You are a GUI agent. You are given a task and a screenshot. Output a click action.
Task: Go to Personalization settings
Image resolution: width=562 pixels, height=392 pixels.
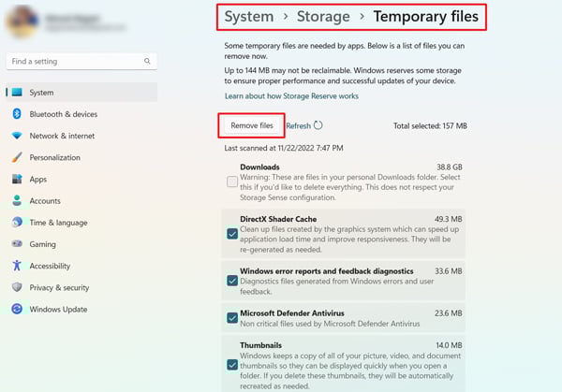pyautogui.click(x=81, y=157)
